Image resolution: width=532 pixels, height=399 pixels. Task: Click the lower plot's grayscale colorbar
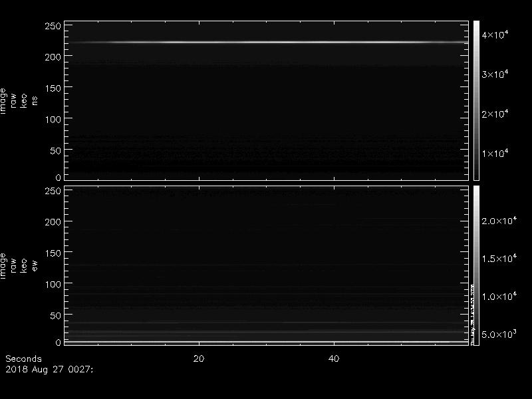[x=476, y=265]
